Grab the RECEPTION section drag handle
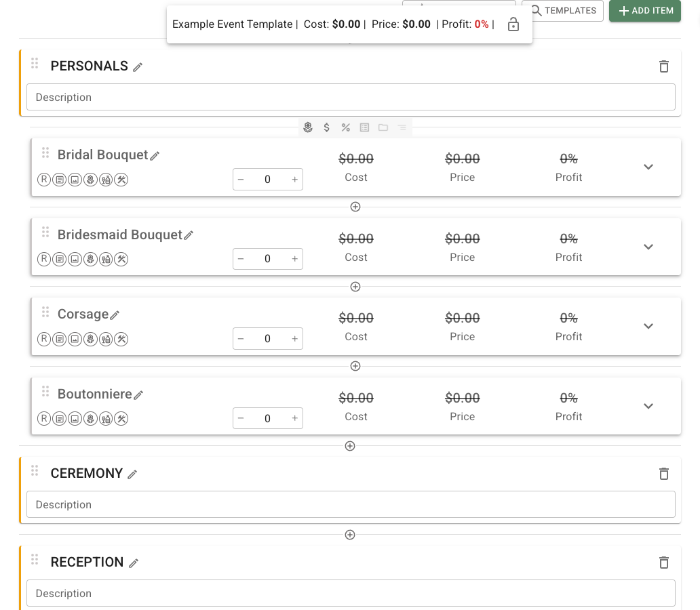The height and width of the screenshot is (610, 700). tap(35, 560)
